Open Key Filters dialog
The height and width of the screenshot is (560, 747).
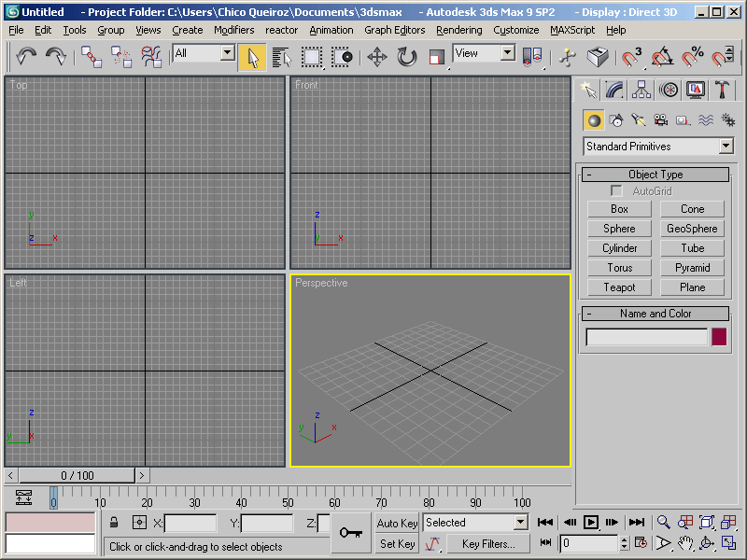tap(488, 544)
